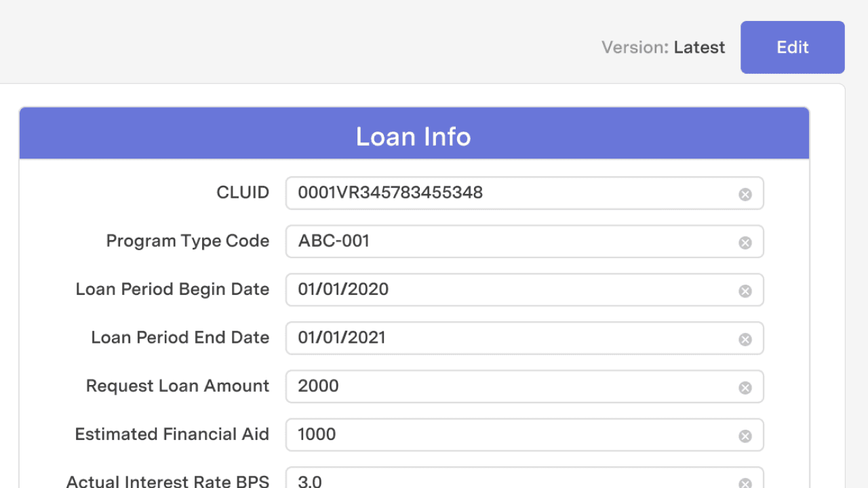Click the Estimated Financial Aid label
Image resolution: width=868 pixels, height=488 pixels.
(x=172, y=434)
